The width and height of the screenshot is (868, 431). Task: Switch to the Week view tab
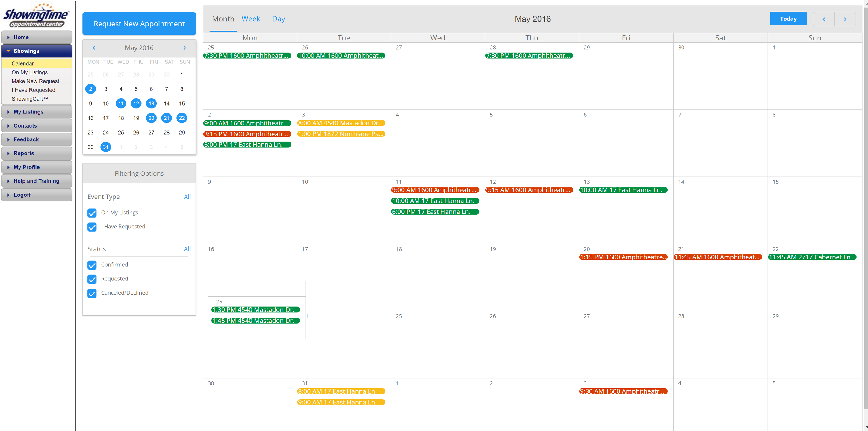251,19
